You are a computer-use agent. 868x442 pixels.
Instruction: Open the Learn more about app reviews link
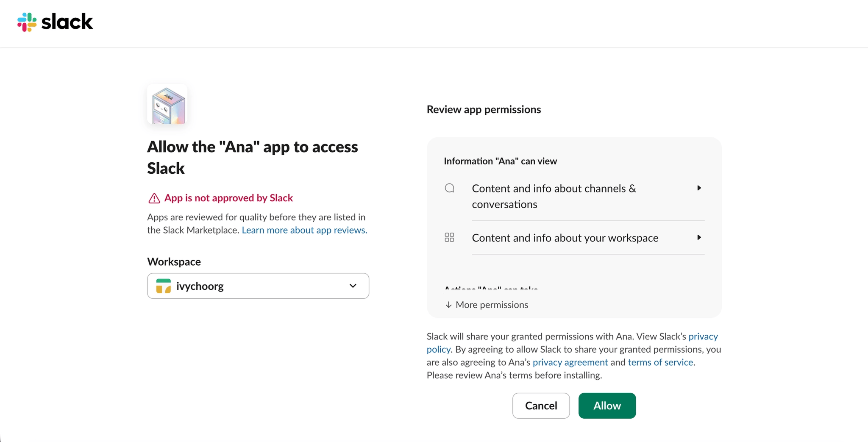(x=304, y=230)
